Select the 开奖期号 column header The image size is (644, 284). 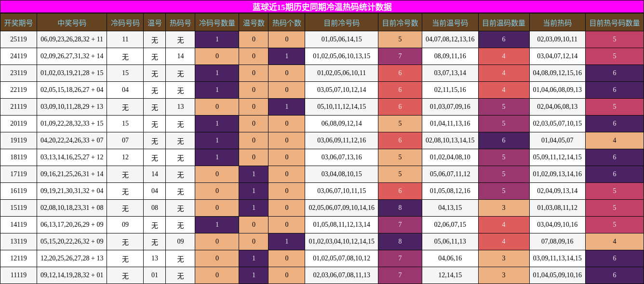click(x=18, y=23)
